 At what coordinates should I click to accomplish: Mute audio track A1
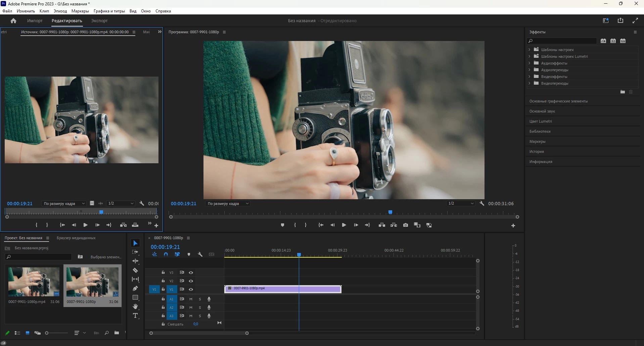click(x=191, y=299)
